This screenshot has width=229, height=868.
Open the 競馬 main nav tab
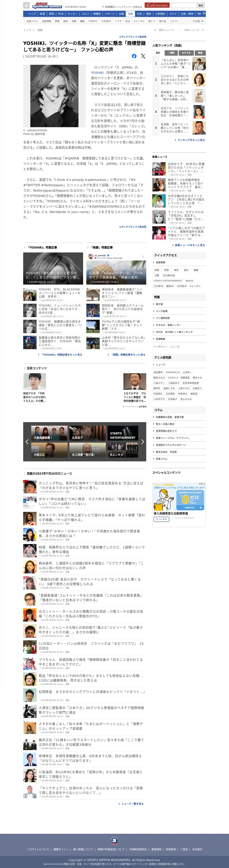pos(149,14)
